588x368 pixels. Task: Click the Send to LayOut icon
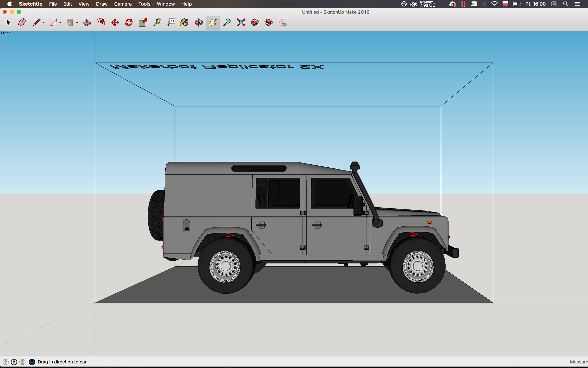[283, 23]
